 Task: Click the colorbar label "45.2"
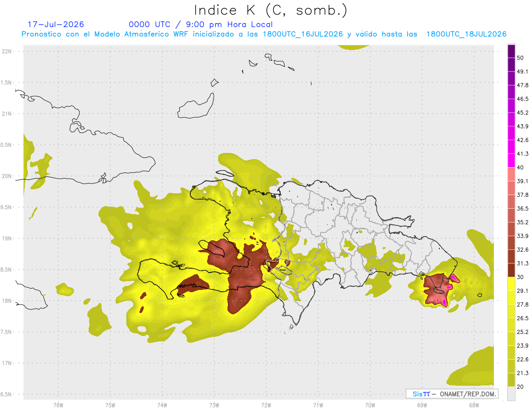[x=523, y=113]
